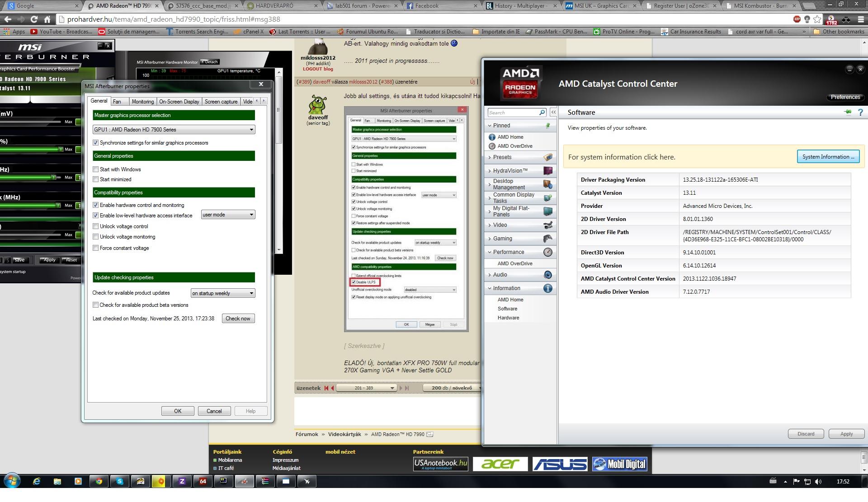Click System Information button in Catalyst
The width and height of the screenshot is (868, 502).
pos(828,157)
